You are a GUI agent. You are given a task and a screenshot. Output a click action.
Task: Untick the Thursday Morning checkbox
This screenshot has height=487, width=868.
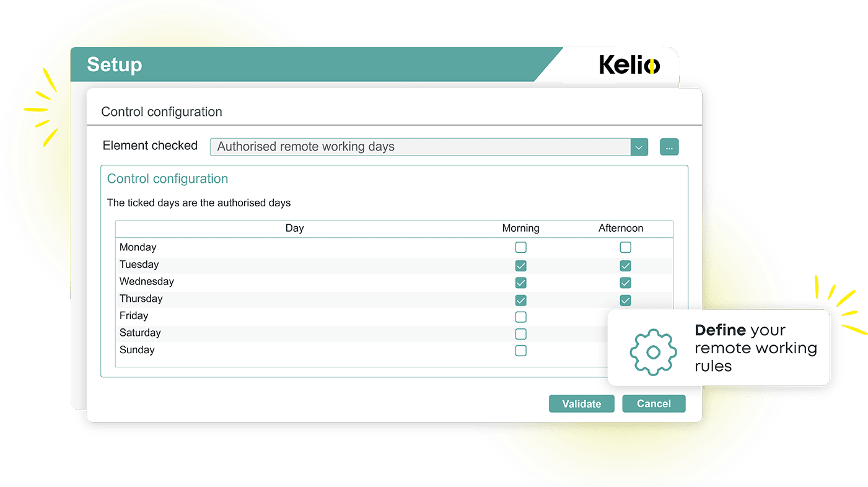click(521, 300)
